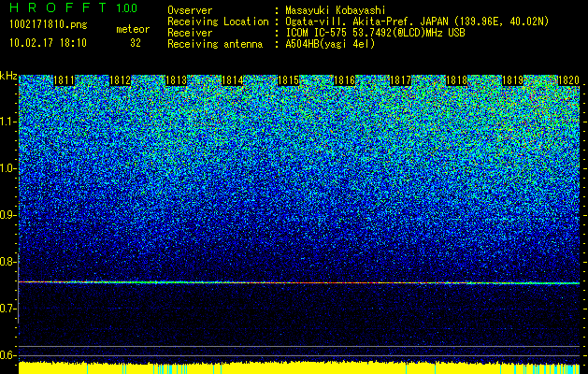This screenshot has height=374, width=588.
Task: Click the kHz axis unit label
Action: (8, 77)
